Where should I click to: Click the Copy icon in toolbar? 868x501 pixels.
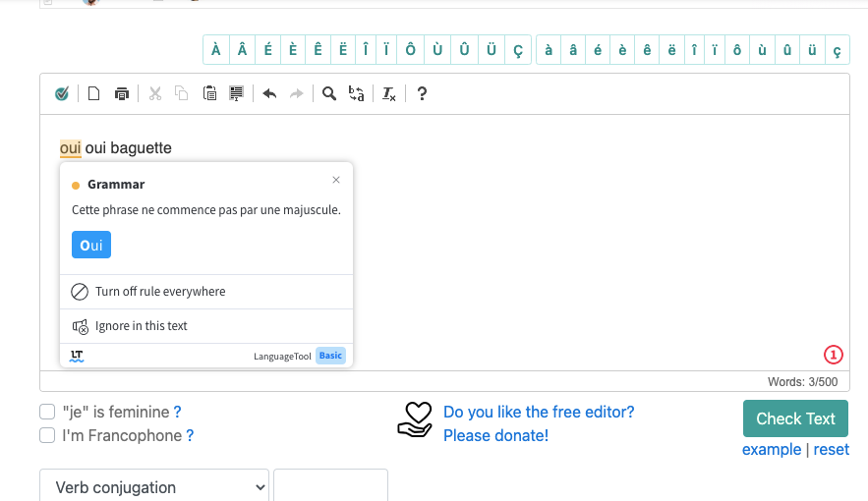[182, 94]
